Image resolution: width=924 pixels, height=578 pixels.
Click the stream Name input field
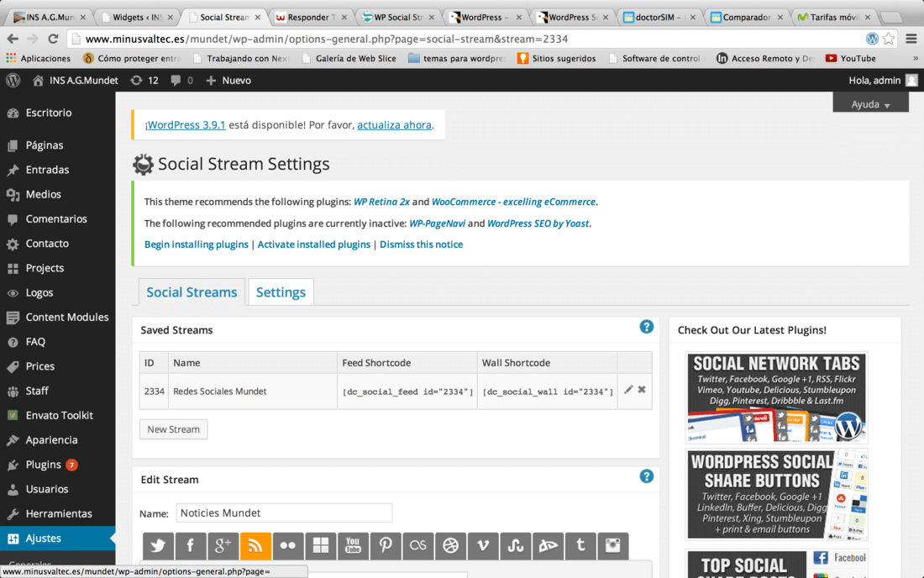284,512
